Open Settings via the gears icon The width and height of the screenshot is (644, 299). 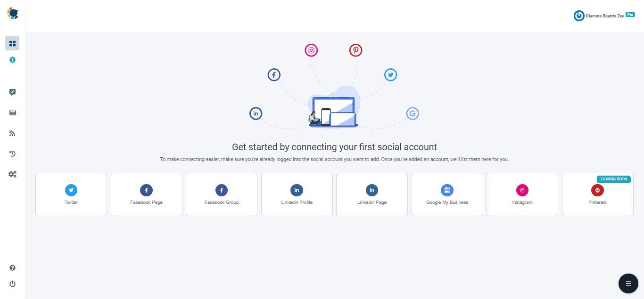[x=12, y=174]
